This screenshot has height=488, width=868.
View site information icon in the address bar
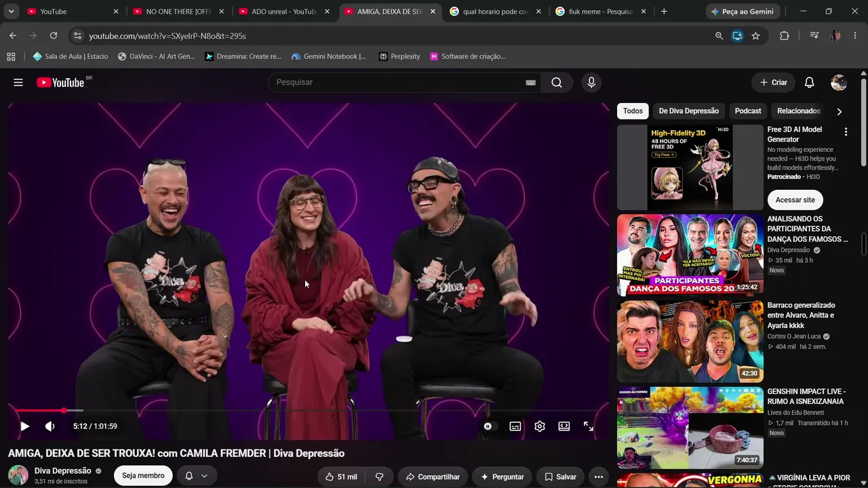[x=77, y=36]
